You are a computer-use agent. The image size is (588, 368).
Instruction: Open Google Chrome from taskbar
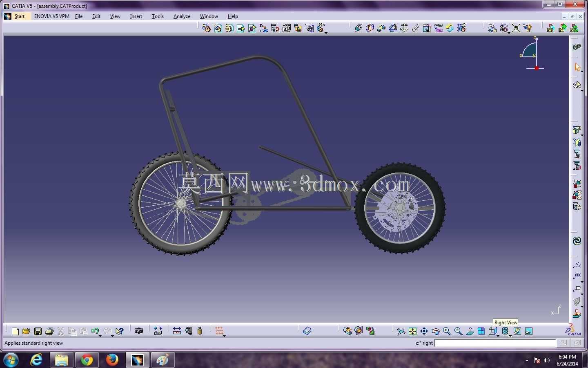[87, 360]
